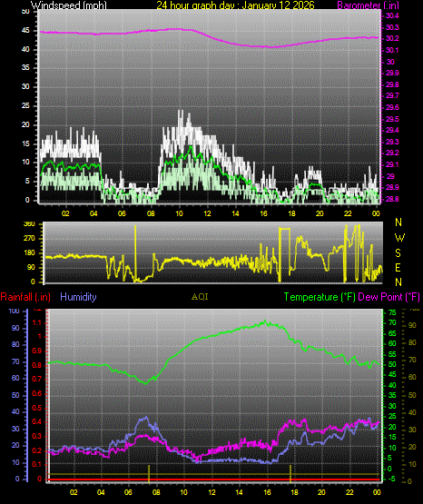Click the "29.2" barometer value
The height and width of the screenshot is (504, 423).
(392, 153)
